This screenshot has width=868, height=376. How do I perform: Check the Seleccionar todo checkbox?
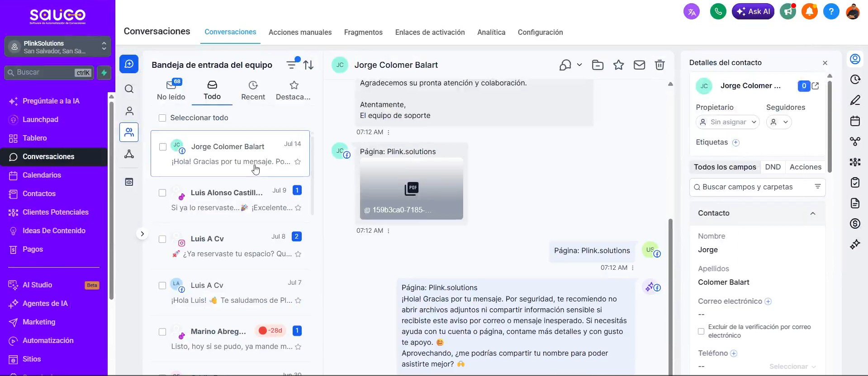[x=162, y=118]
